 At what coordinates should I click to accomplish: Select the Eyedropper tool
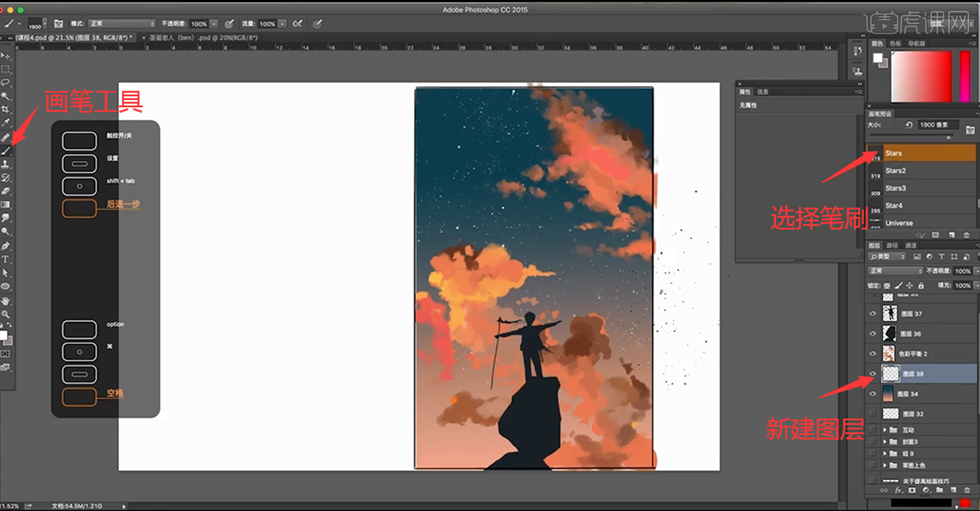(x=6, y=123)
